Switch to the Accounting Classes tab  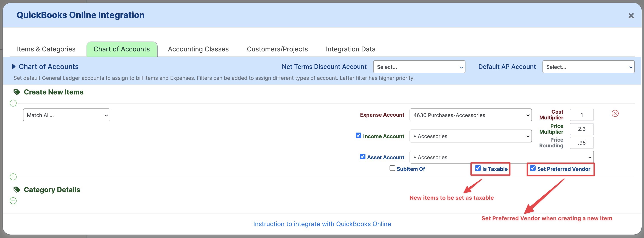pos(198,49)
